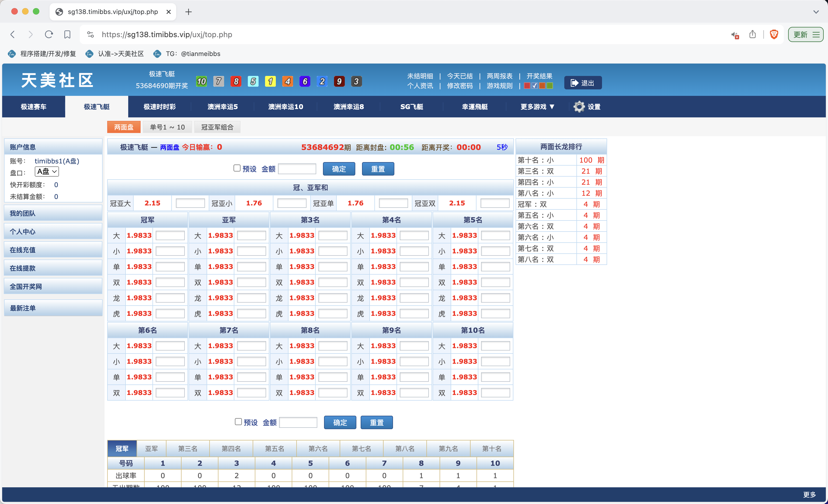Click the 冠亚大 bet amount field

click(x=190, y=203)
